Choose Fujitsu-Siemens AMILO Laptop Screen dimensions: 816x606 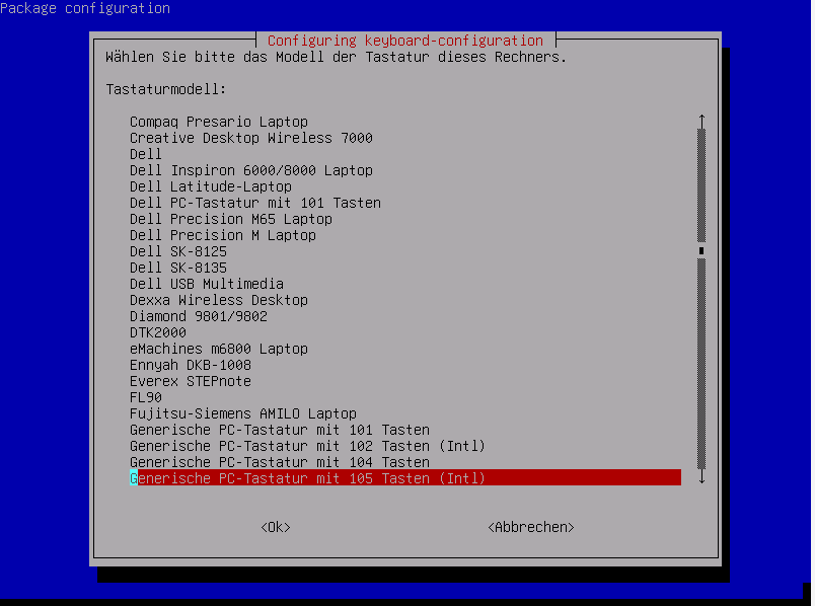click(243, 413)
